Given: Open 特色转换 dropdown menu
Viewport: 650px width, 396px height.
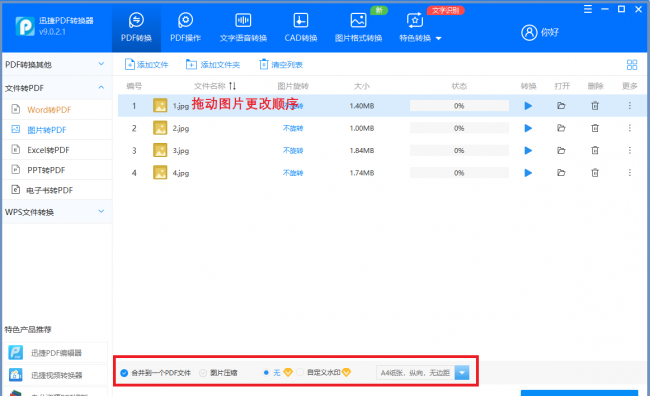Looking at the screenshot, I should click(x=420, y=28).
